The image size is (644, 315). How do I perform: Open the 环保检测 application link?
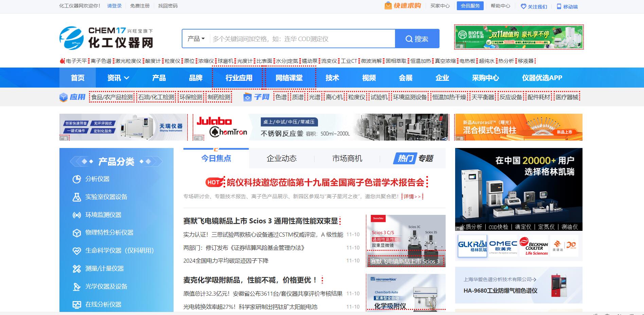tap(191, 97)
